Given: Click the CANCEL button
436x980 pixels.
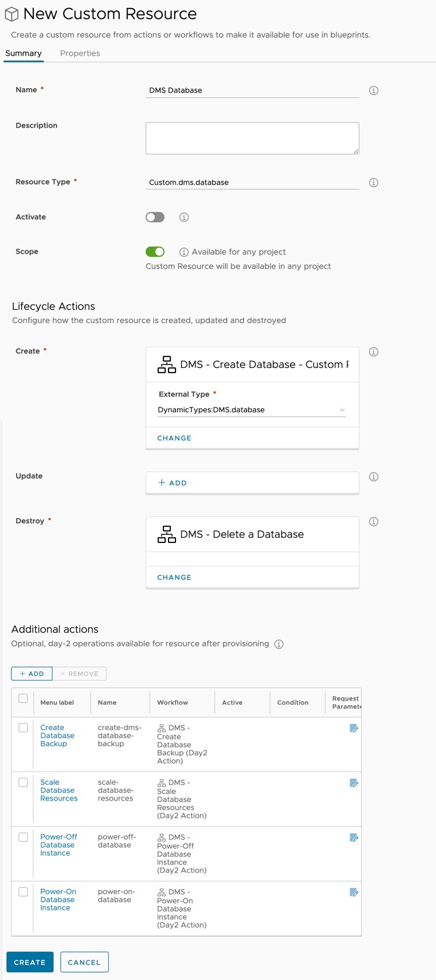Looking at the screenshot, I should tap(84, 962).
